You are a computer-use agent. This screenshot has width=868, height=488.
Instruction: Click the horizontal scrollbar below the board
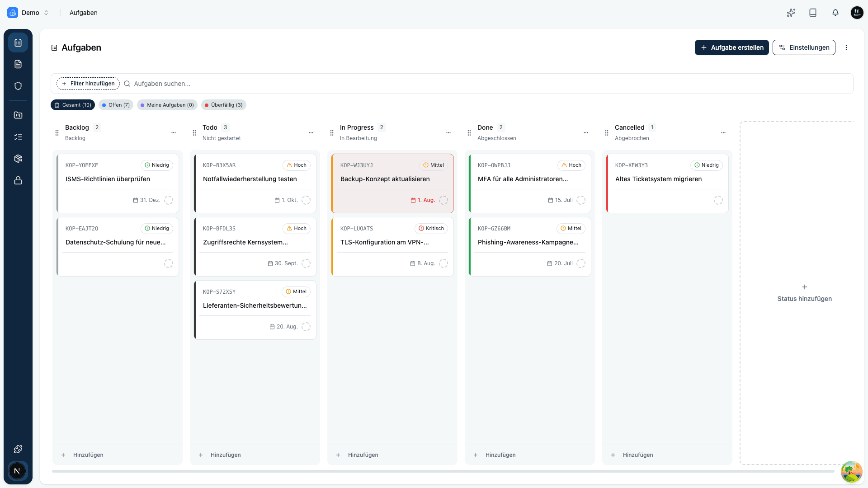coord(443,471)
